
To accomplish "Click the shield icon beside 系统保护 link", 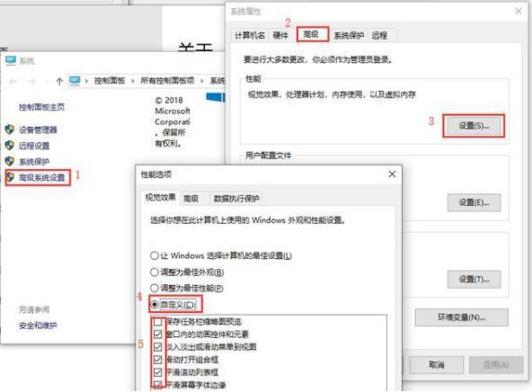I will [x=9, y=161].
